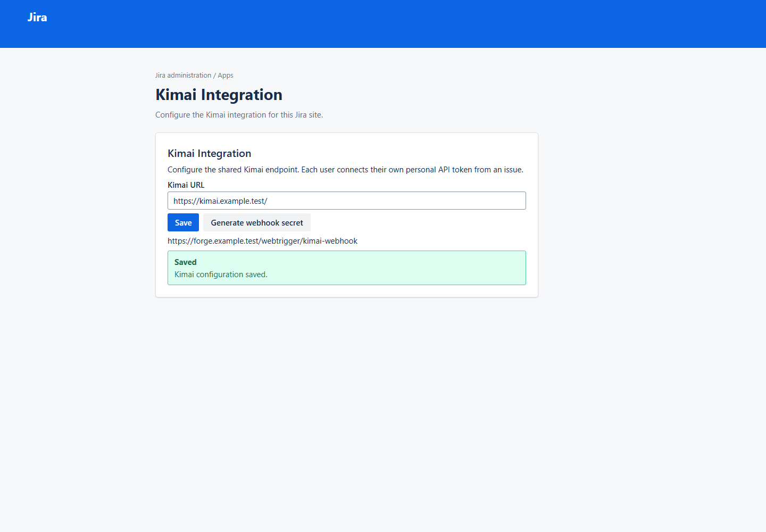Click the card's 'Kimai Integration' heading
This screenshot has width=766, height=532.
click(x=209, y=154)
